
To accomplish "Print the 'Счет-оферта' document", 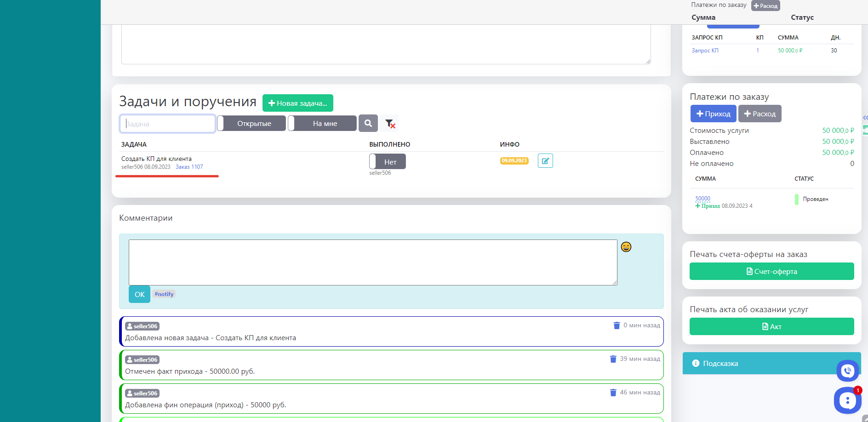I will 771,271.
